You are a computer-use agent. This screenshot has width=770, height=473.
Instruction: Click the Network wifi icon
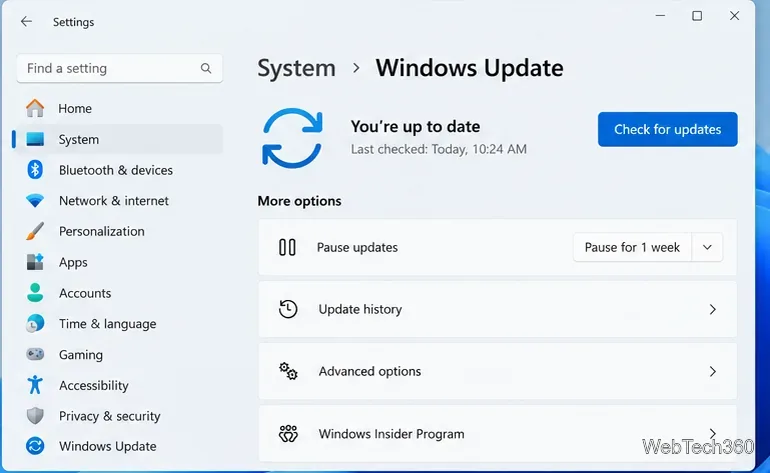(x=35, y=200)
